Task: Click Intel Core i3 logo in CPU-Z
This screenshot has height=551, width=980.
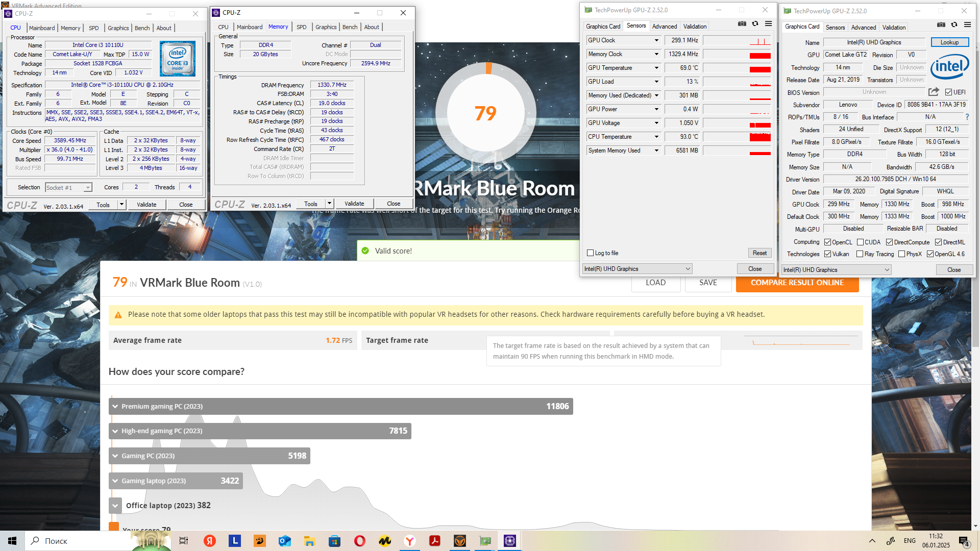Action: tap(178, 59)
